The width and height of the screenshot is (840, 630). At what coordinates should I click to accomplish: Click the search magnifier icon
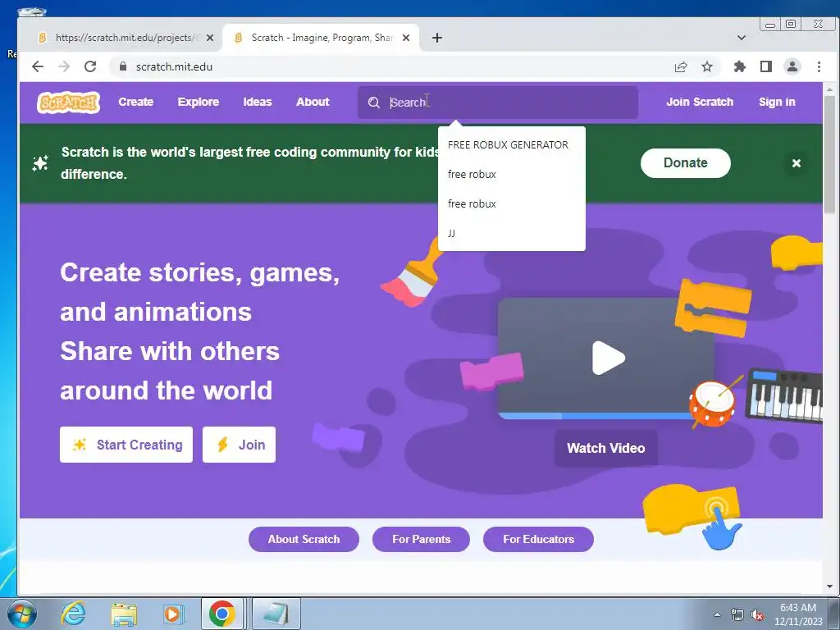[x=374, y=103]
